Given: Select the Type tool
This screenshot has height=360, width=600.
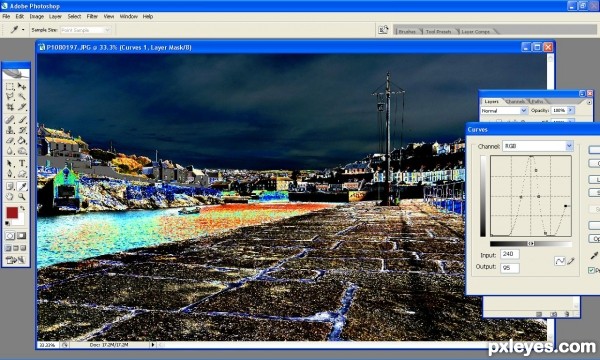Looking at the screenshot, I should (x=22, y=163).
